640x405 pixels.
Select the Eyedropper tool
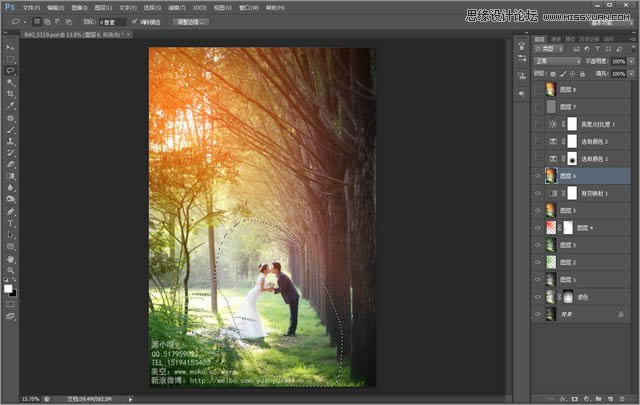tap(11, 106)
